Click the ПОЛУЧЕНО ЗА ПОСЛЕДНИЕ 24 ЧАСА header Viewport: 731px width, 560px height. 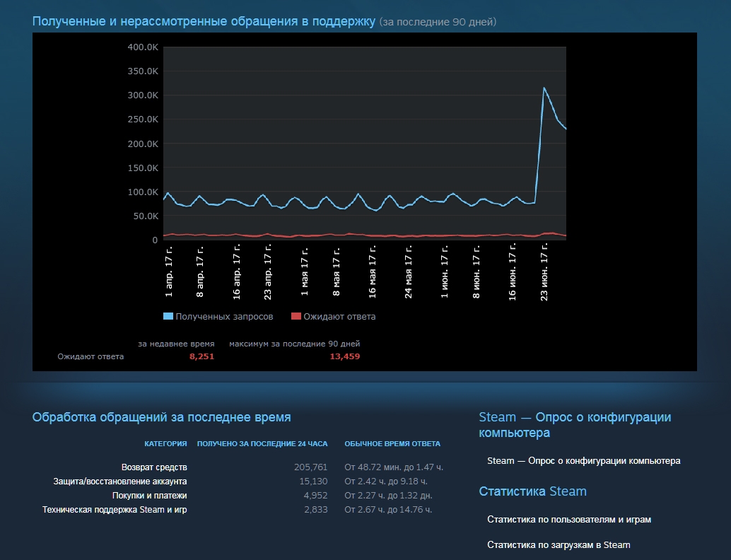tap(262, 444)
